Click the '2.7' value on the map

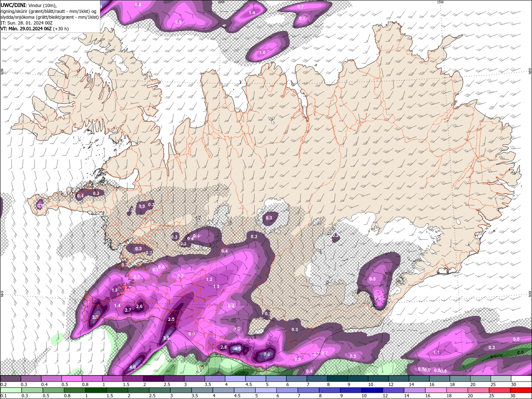point(128,310)
